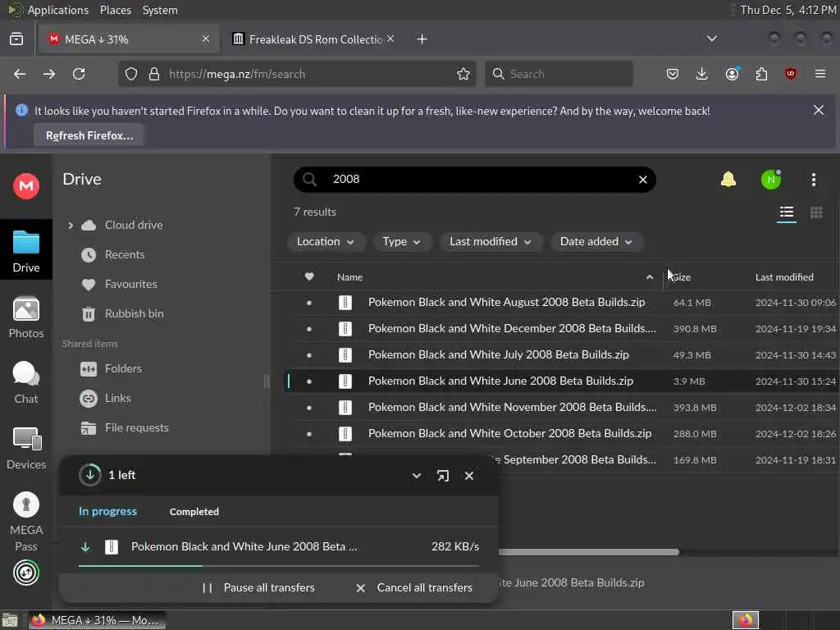The width and height of the screenshot is (840, 630).
Task: Pause all transfers
Action: [x=258, y=587]
